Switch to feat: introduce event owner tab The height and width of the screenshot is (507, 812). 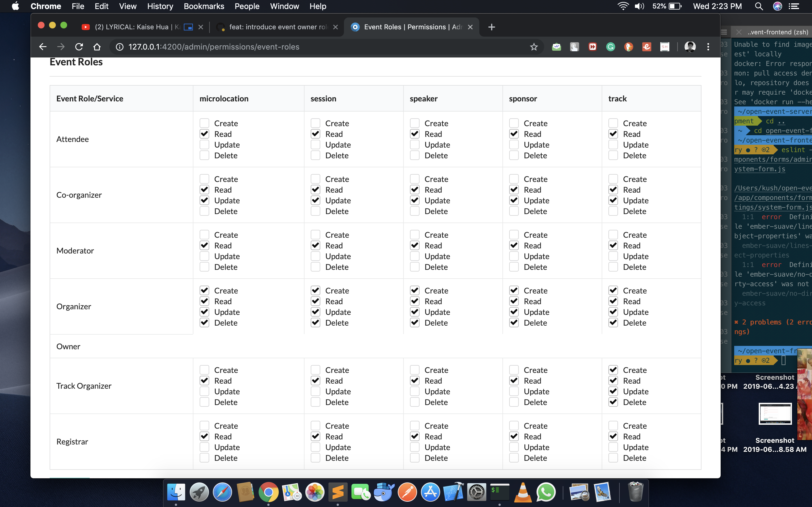coord(278,27)
